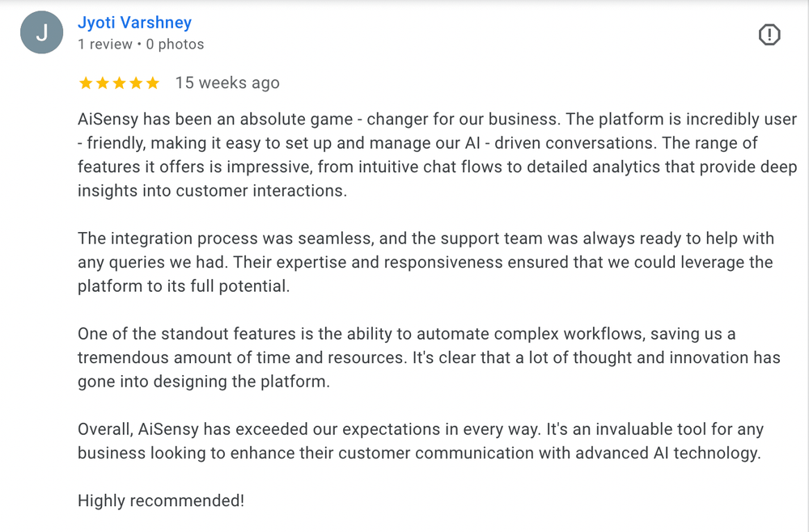Click the paragraph about the integration process

(x=426, y=262)
